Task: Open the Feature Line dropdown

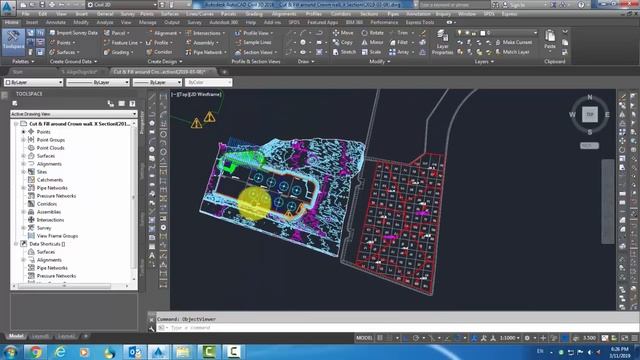Action: click(122, 42)
